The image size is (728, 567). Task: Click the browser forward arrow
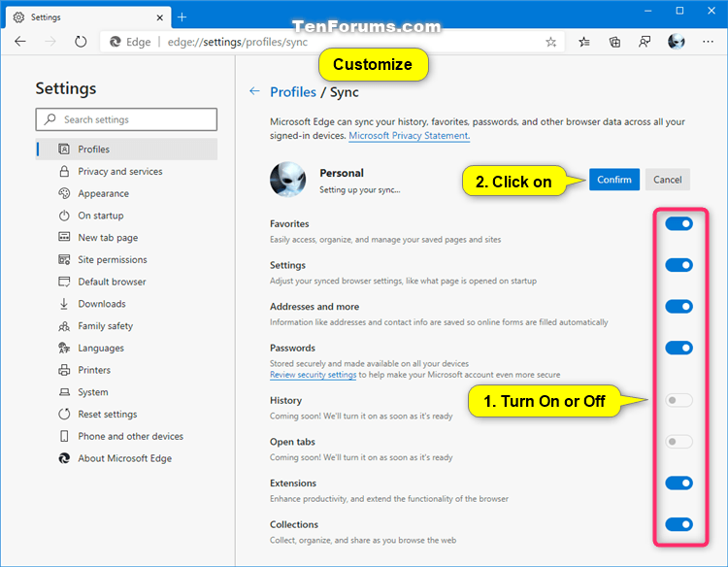[50, 42]
